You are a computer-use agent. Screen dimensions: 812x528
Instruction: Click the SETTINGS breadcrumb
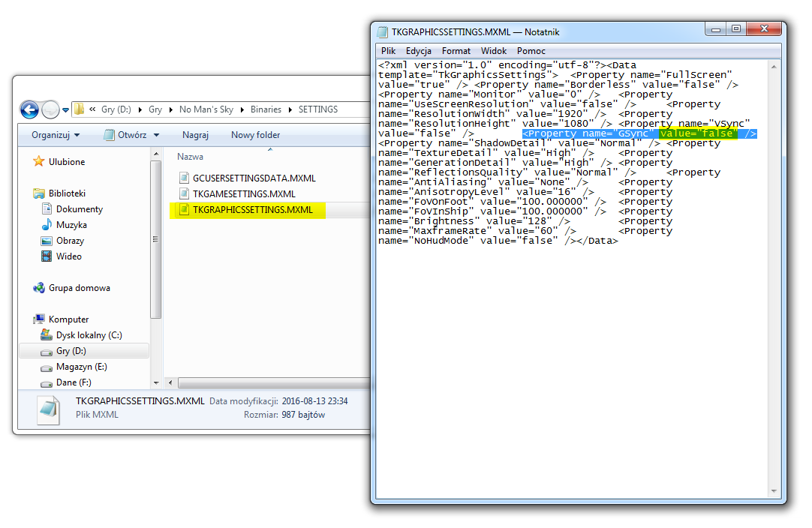(x=318, y=109)
